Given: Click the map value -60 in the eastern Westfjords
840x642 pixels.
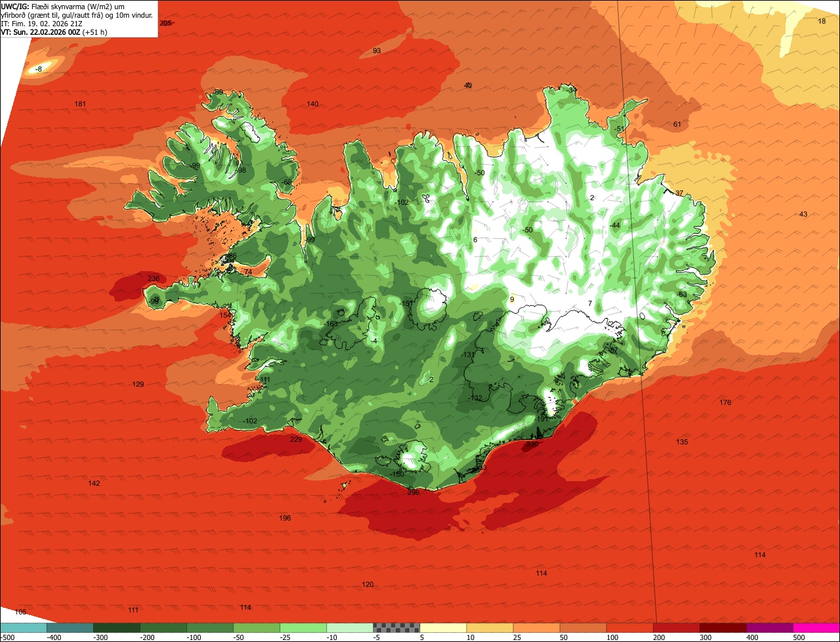Looking at the screenshot, I should click(x=286, y=182).
